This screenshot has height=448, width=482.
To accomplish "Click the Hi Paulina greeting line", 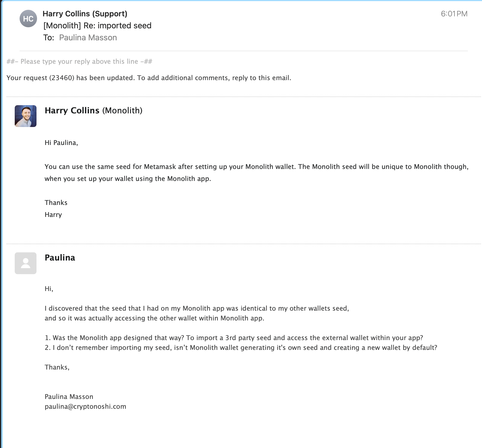I will click(61, 143).
